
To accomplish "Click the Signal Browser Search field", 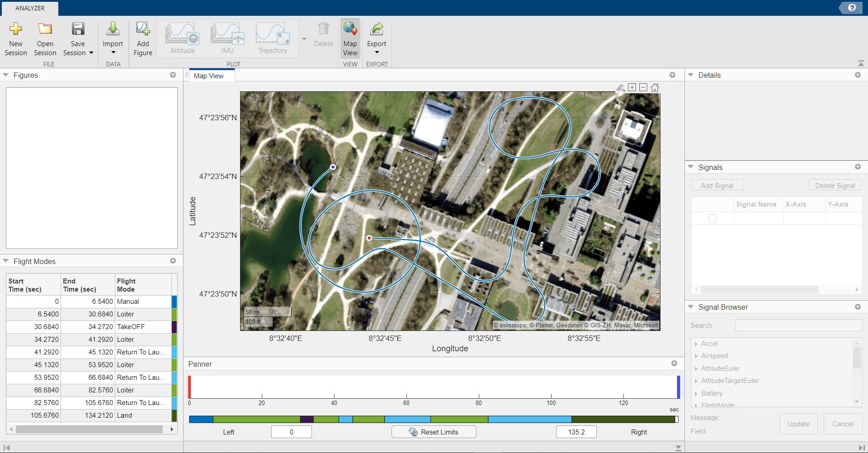I will (798, 326).
